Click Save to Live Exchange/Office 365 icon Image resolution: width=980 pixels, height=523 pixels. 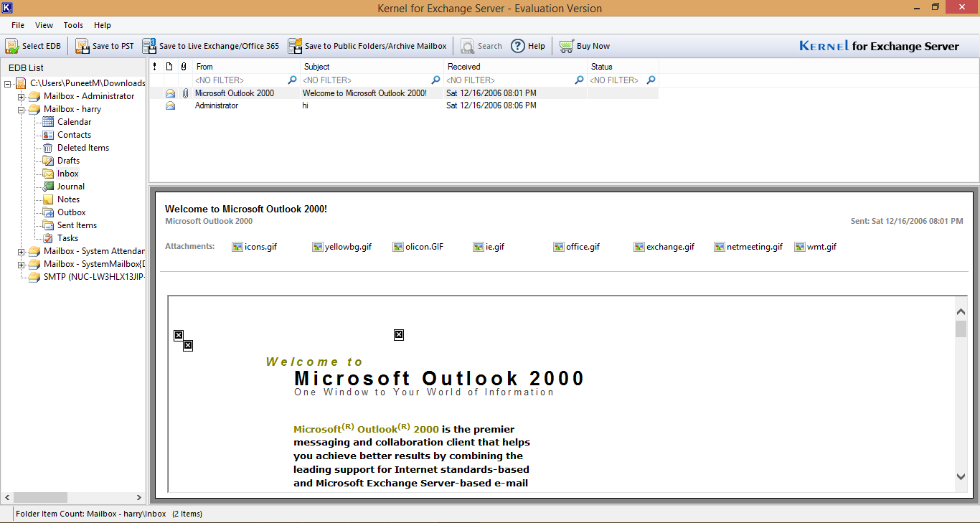coord(149,46)
